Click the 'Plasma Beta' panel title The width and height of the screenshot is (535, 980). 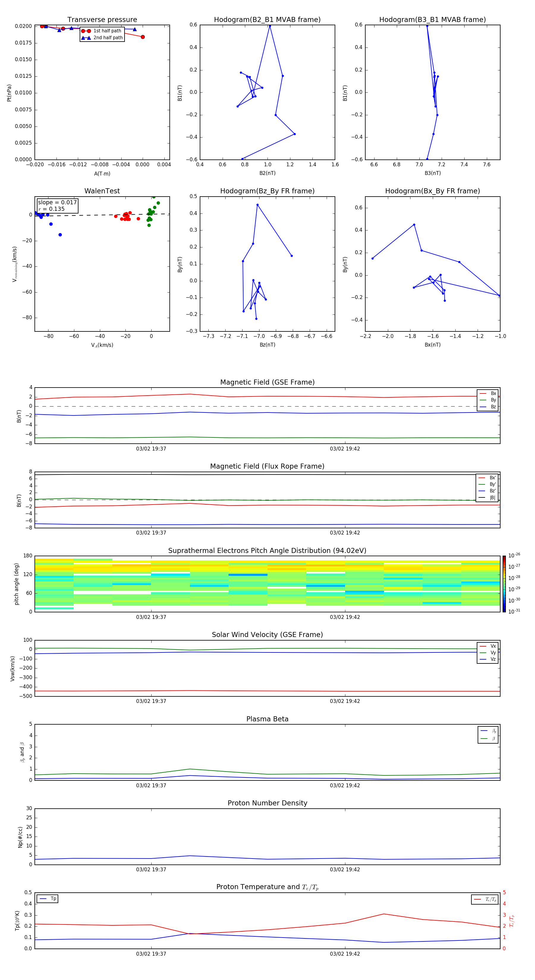[x=267, y=719]
